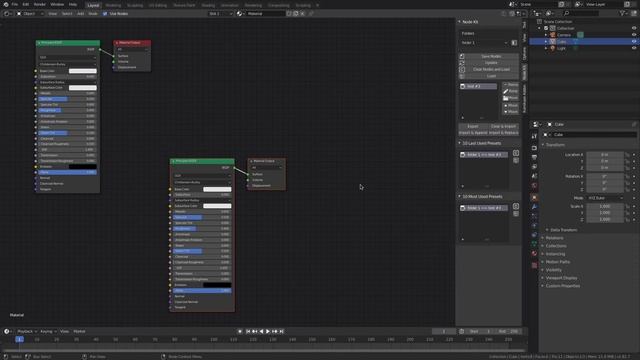Click the material sphere icon in node header
This screenshot has width=640, height=360.
tap(240, 13)
